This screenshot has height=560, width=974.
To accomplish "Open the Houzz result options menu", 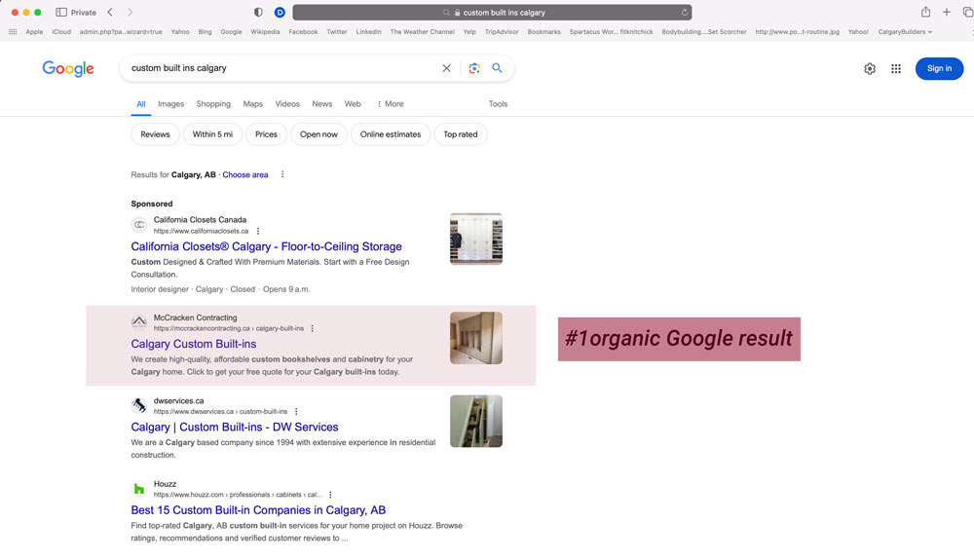I will point(330,495).
